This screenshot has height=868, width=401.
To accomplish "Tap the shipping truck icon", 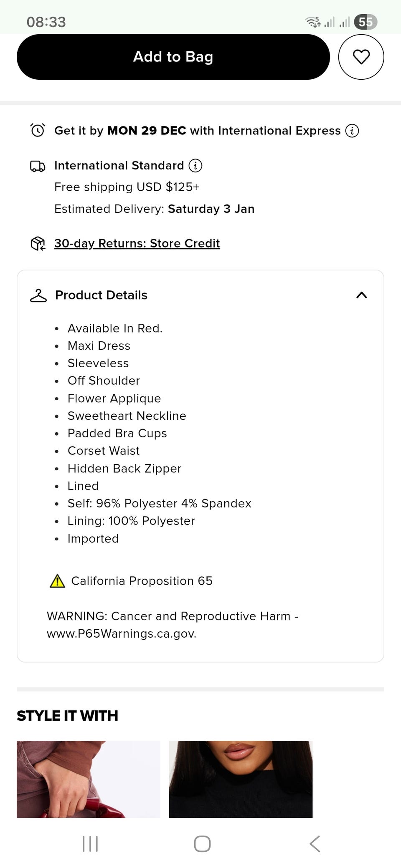I will click(38, 166).
